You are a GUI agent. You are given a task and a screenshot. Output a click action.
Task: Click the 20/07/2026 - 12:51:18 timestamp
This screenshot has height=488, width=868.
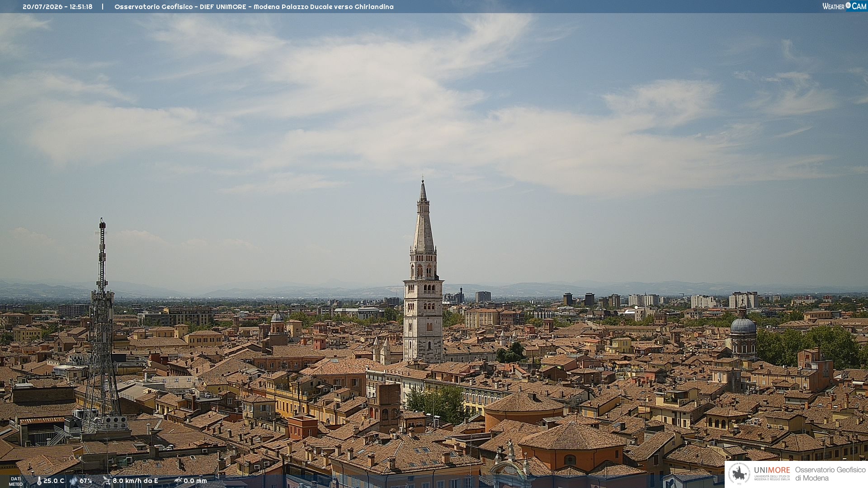point(57,7)
